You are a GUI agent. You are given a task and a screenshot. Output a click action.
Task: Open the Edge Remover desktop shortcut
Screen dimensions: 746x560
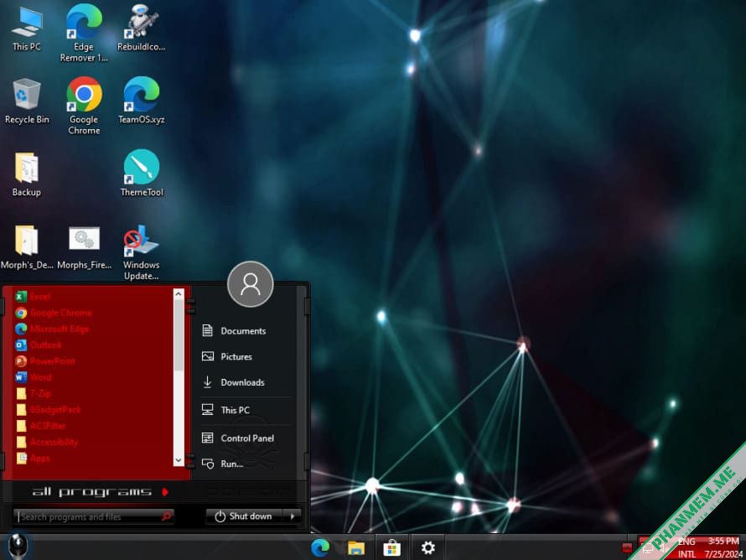84,32
